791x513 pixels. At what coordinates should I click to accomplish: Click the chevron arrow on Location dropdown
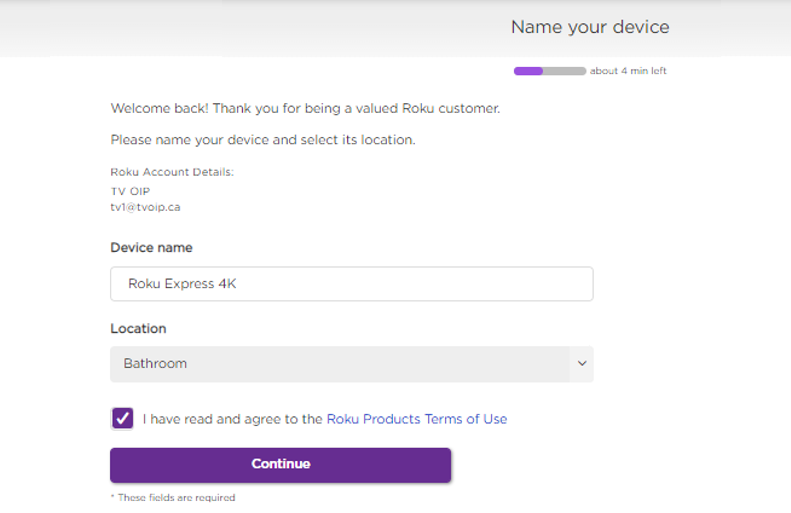[582, 364]
